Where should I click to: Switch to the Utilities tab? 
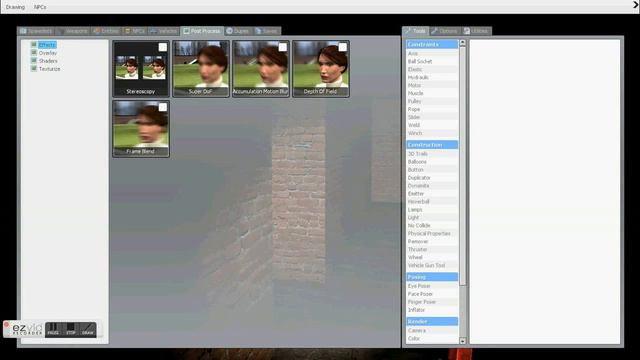pyautogui.click(x=476, y=31)
